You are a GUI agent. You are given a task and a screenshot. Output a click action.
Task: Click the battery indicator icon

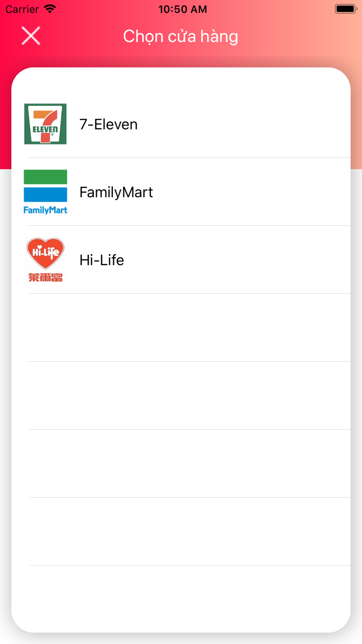tap(346, 9)
